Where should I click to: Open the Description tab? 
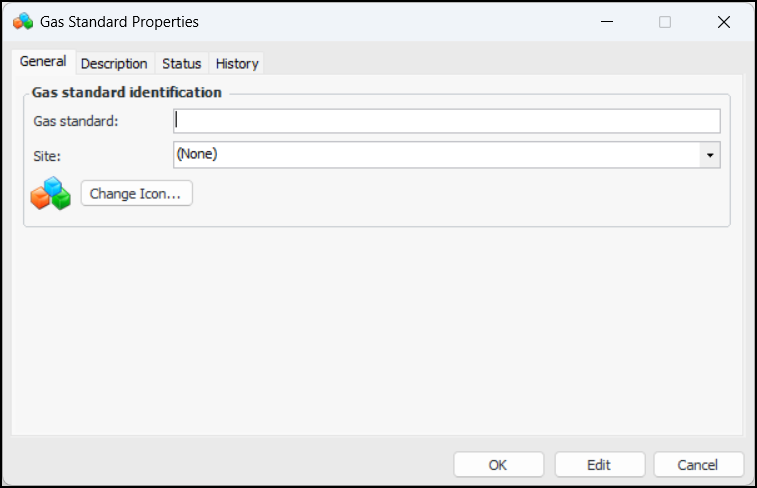pyautogui.click(x=114, y=63)
